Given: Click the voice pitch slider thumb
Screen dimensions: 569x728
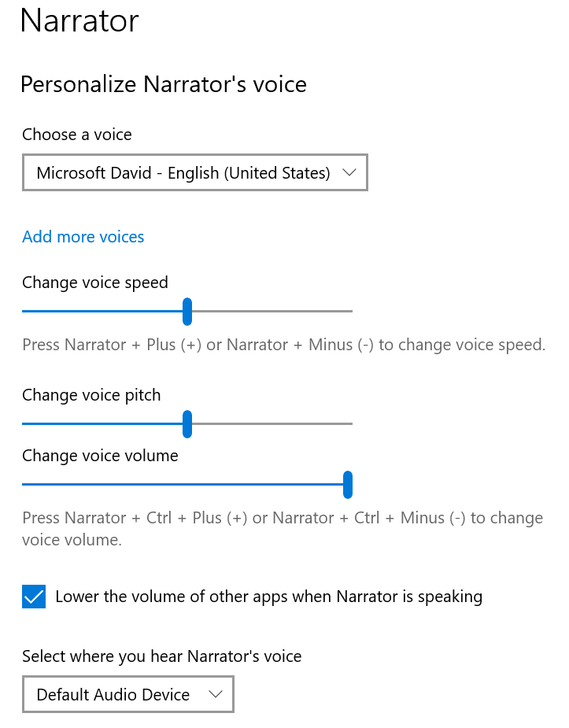Looking at the screenshot, I should (187, 424).
